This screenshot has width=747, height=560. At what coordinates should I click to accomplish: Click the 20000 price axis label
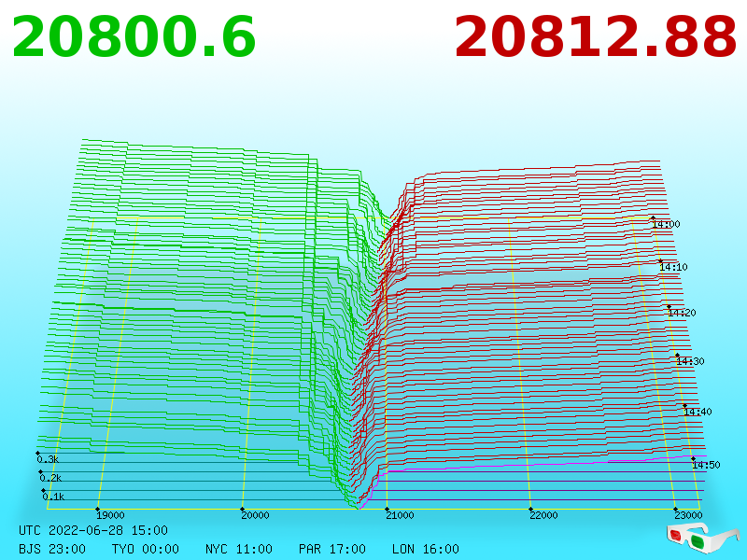point(255,515)
